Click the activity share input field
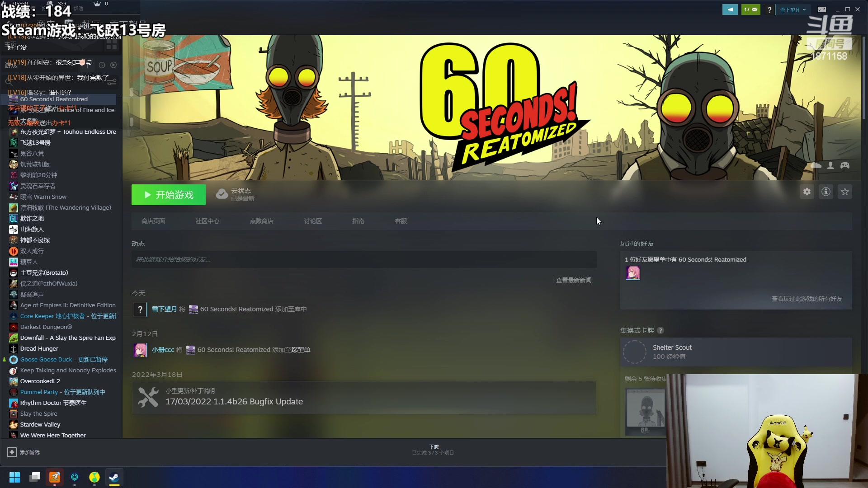 (x=364, y=259)
